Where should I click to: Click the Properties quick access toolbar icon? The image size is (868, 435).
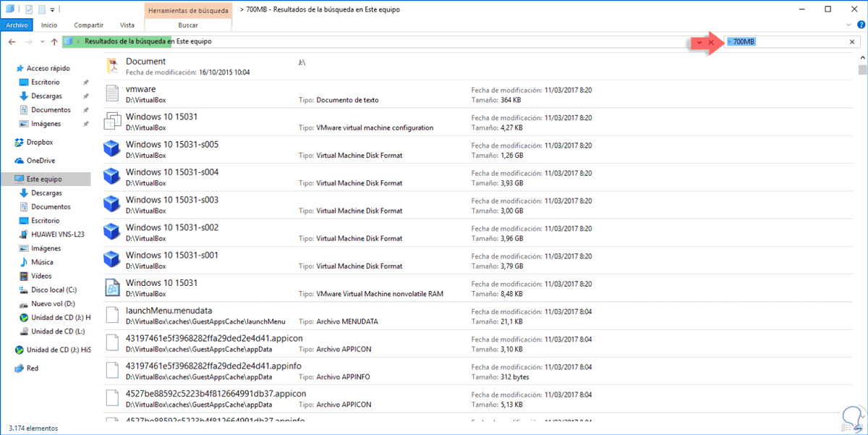tap(29, 10)
